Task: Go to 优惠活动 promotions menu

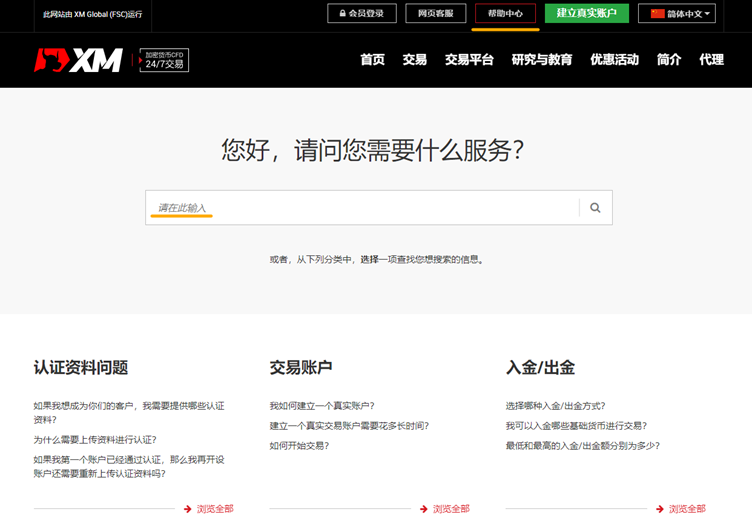Action: pos(614,60)
